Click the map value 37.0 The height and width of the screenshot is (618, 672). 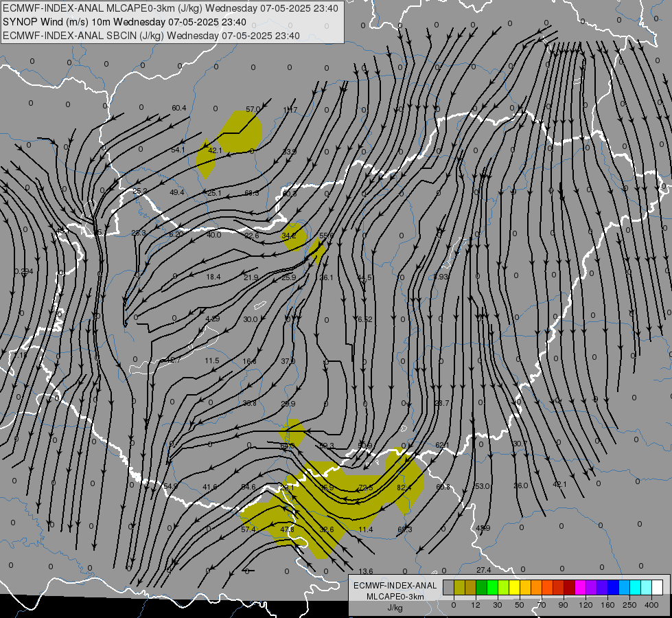[288, 361]
